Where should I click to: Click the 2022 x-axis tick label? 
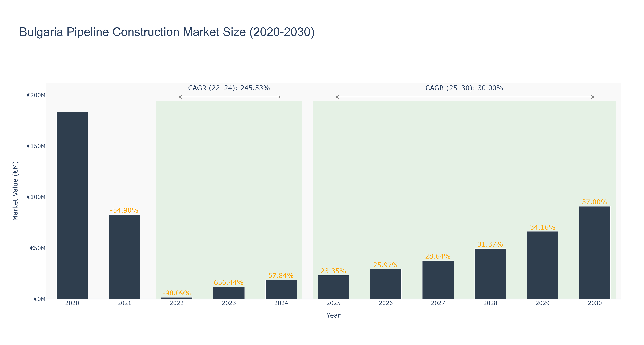[x=177, y=303]
